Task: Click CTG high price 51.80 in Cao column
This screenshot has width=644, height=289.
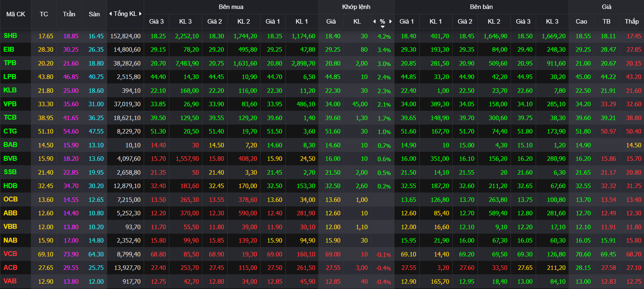Action: 583,131
